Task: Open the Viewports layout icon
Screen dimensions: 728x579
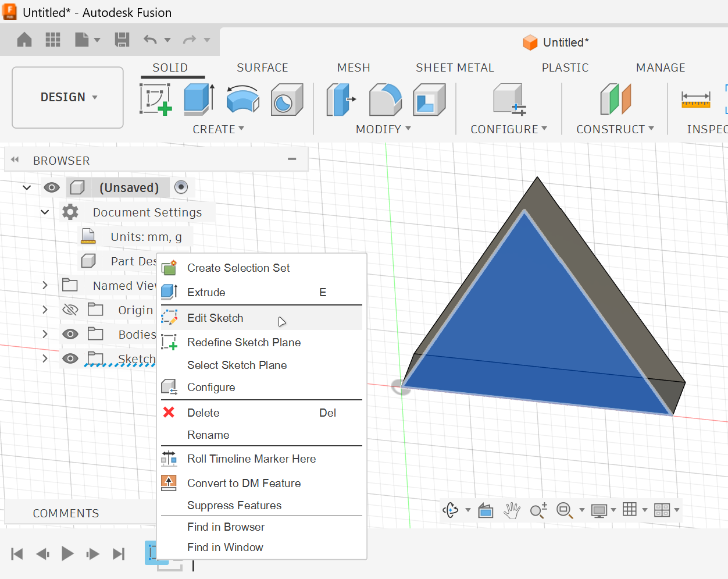Action: tap(662, 510)
